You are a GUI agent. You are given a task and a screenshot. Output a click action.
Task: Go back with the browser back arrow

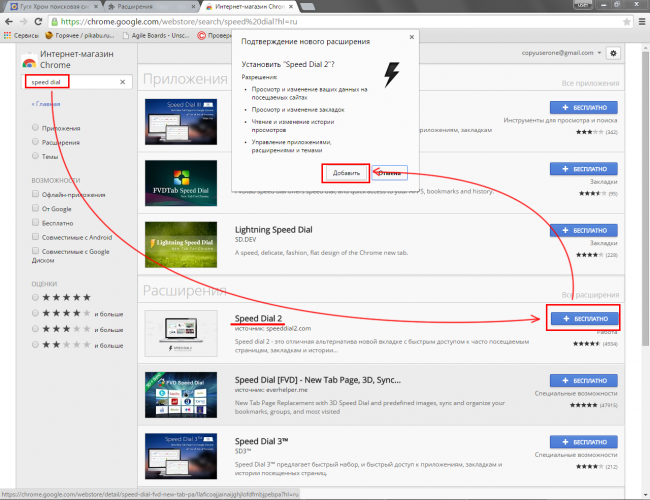point(9,22)
